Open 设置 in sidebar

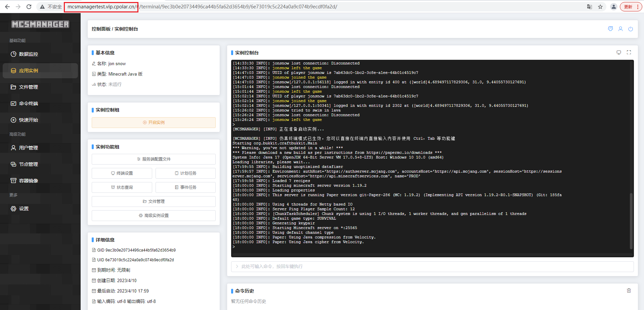tap(40, 209)
